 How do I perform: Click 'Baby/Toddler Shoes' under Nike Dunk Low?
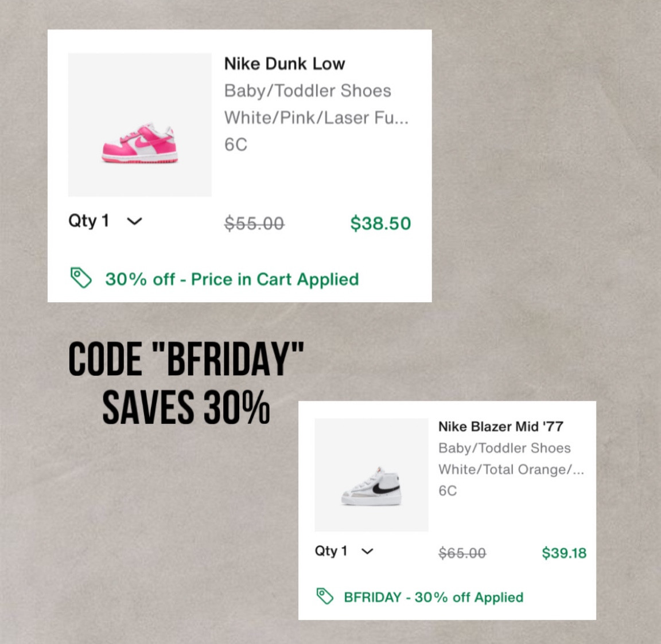[x=308, y=91]
